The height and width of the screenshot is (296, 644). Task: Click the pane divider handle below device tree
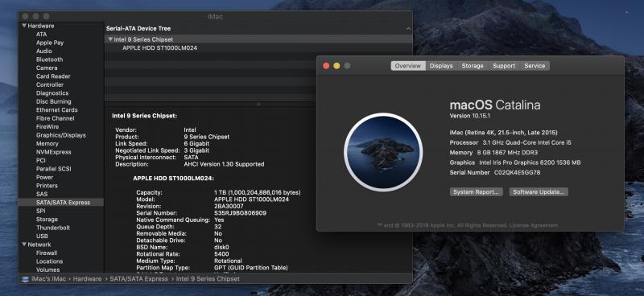[x=258, y=105]
